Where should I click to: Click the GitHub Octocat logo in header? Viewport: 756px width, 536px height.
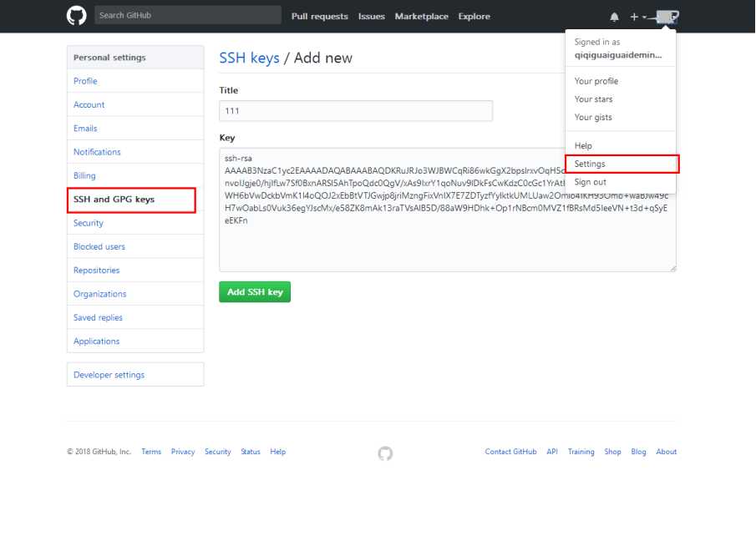point(77,16)
